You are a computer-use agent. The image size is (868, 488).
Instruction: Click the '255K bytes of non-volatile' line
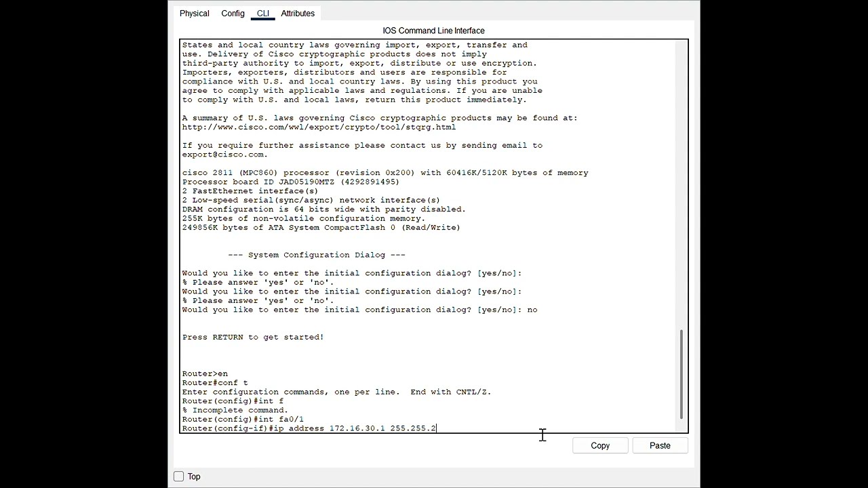tap(304, 218)
